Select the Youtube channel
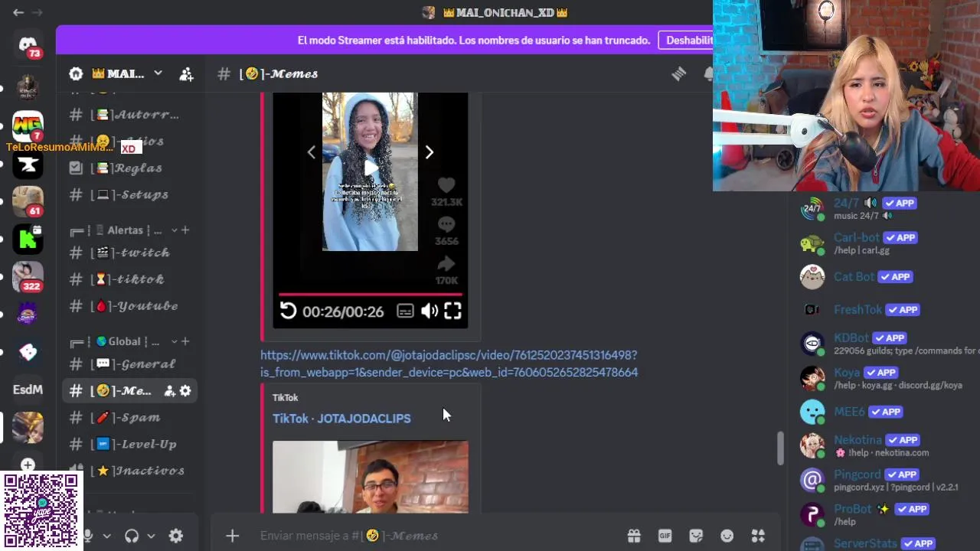The image size is (980, 551). coord(129,306)
